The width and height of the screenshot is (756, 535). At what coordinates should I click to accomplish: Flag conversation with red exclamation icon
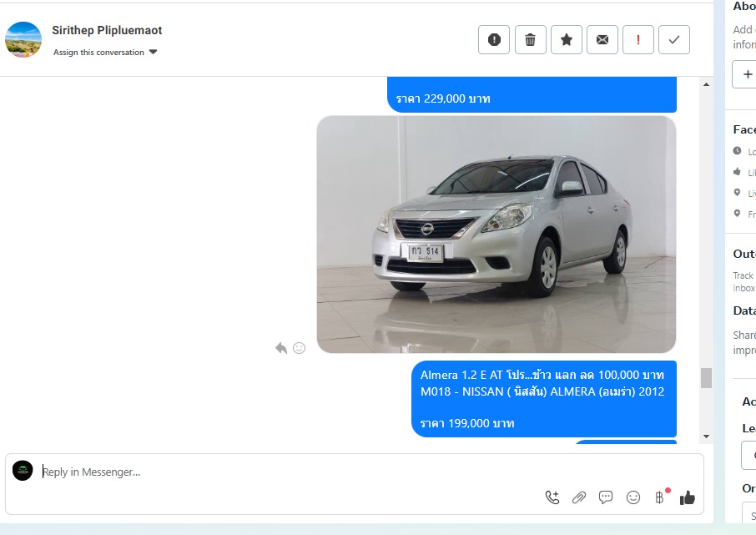pos(638,39)
